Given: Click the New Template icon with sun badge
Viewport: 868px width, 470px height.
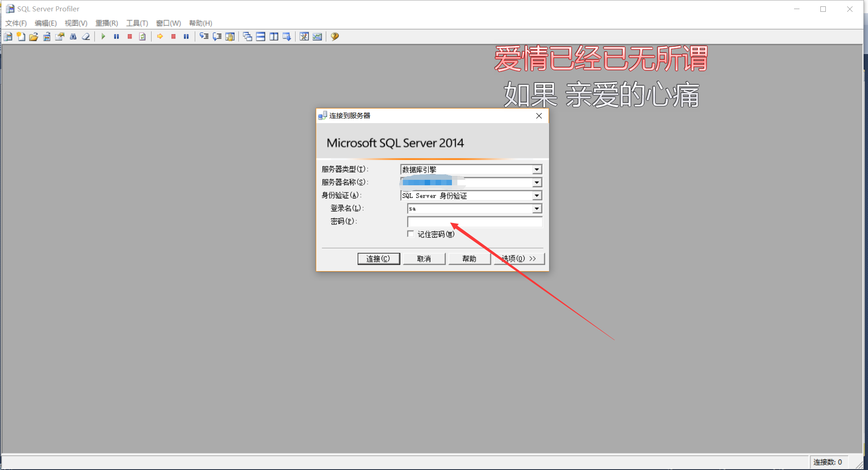Looking at the screenshot, I should tap(21, 37).
